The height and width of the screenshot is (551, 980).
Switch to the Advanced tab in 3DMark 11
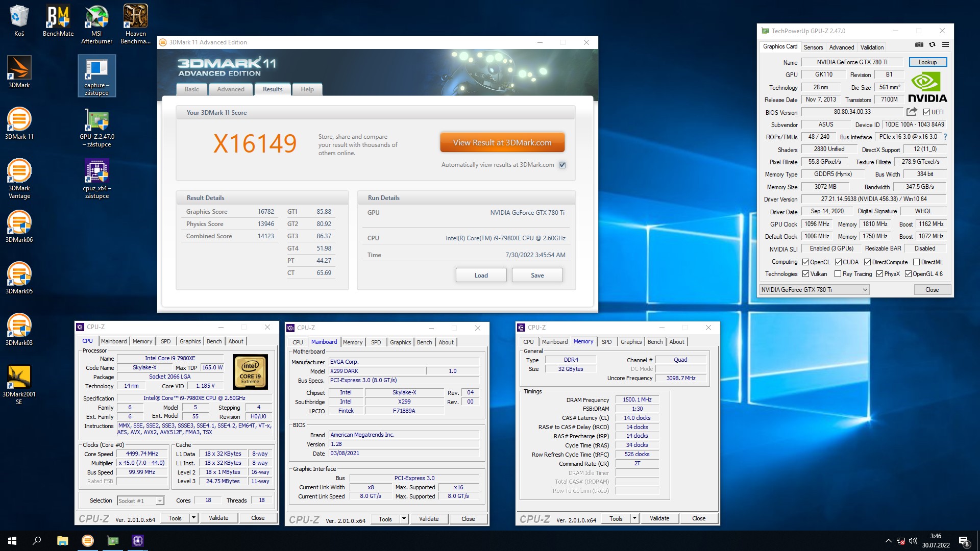coord(231,89)
